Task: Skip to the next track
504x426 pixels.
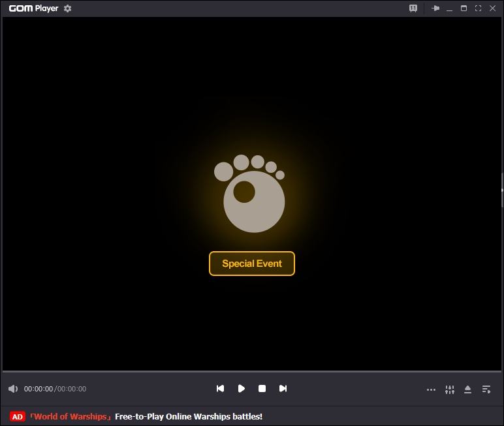Action: (283, 389)
